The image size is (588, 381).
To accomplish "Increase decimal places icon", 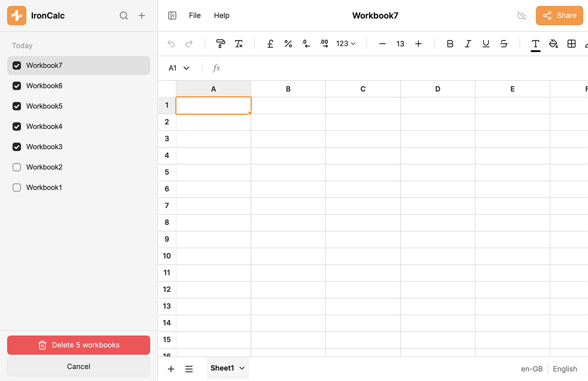I will tap(324, 44).
